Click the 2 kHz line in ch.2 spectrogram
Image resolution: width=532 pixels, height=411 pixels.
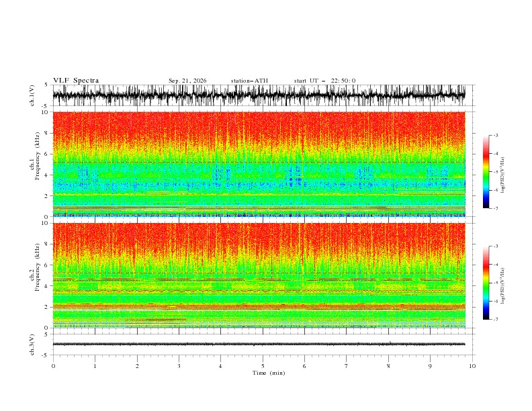click(x=259, y=306)
